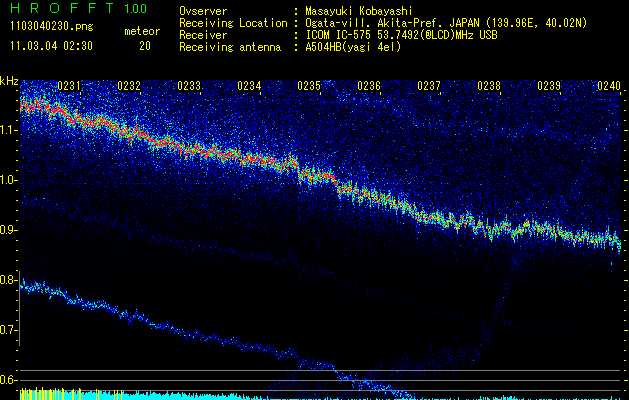Click the 1.0 frequency axis label
Image resolution: width=629 pixels, height=400 pixels.
click(9, 180)
